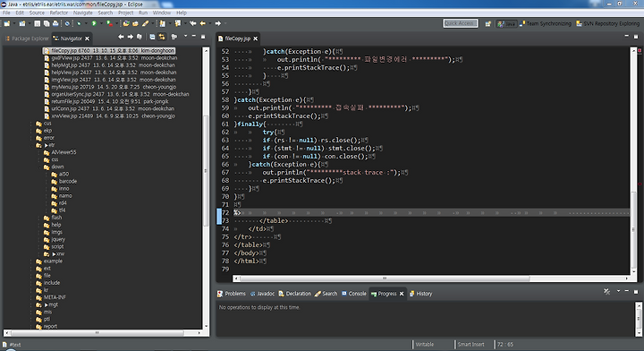Screen dimensions: 644x351
Task: Click Navigator's Forward arrow icon
Action: 131,37
